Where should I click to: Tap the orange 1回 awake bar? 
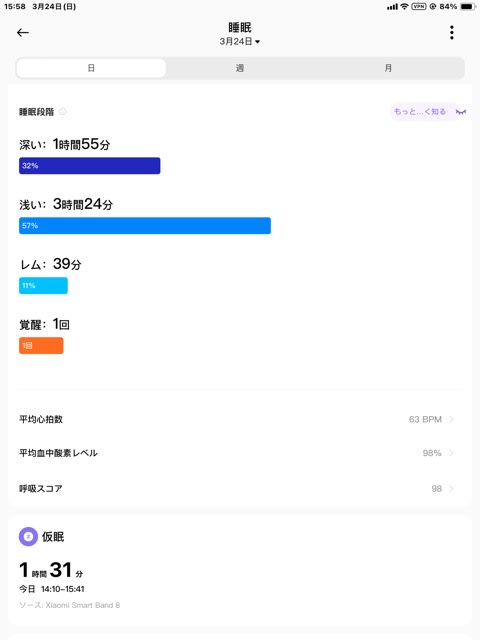[41, 346]
